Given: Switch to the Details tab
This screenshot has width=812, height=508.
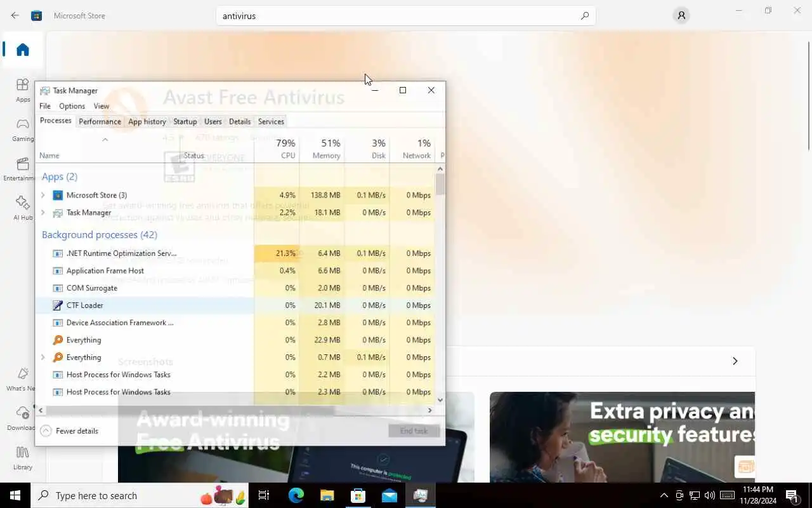Looking at the screenshot, I should click(x=240, y=121).
